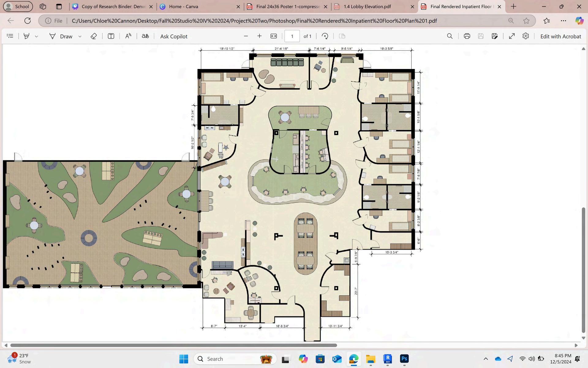
Task: Expand the Draw options dropdown arrow
Action: pyautogui.click(x=80, y=36)
